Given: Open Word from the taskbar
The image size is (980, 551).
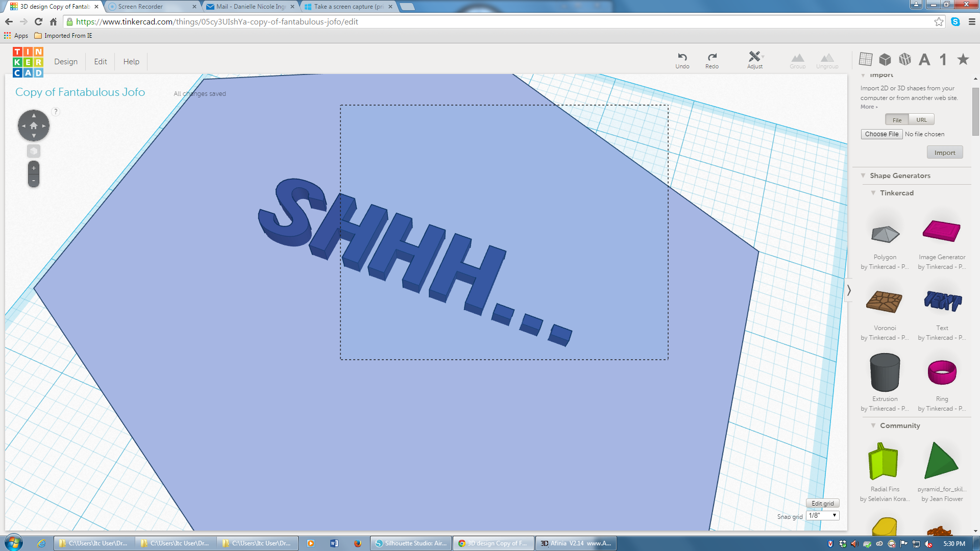Looking at the screenshot, I should coord(334,543).
